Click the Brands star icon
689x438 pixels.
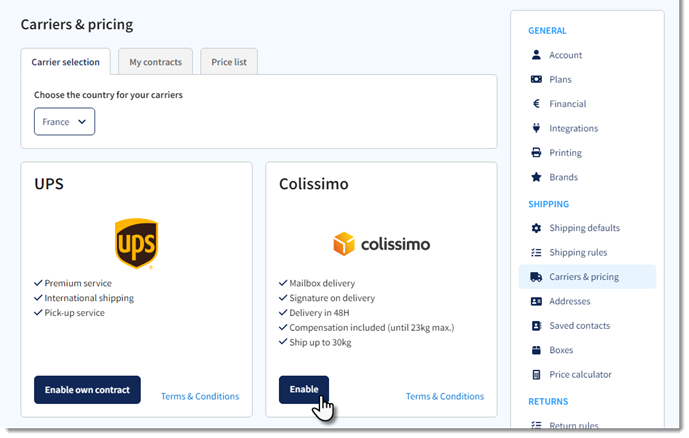pos(536,177)
